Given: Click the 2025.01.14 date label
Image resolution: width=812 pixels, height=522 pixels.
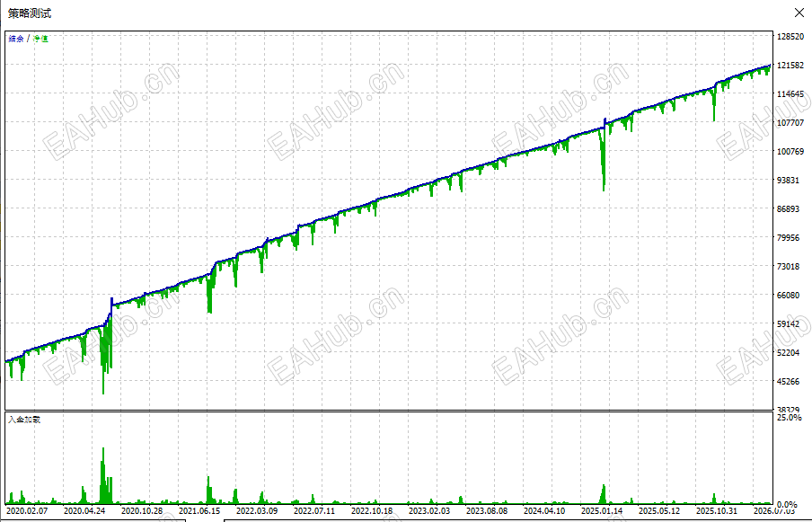Looking at the screenshot, I should pos(602,510).
